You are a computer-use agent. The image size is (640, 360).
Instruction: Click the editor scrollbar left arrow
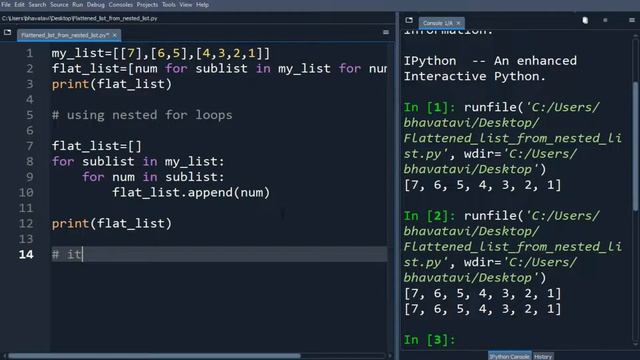click(4, 356)
